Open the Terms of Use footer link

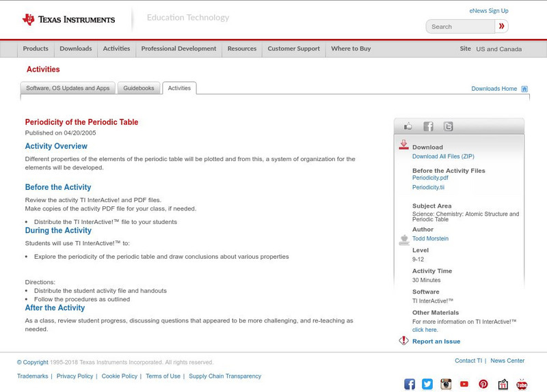(163, 376)
